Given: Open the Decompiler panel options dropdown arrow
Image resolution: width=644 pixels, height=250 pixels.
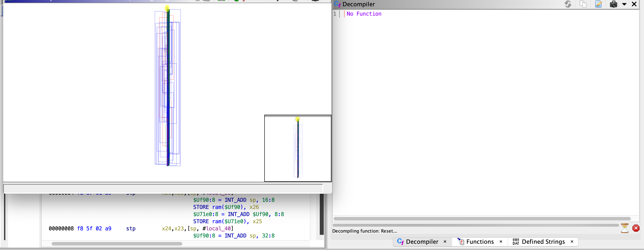Looking at the screenshot, I should point(624,4).
